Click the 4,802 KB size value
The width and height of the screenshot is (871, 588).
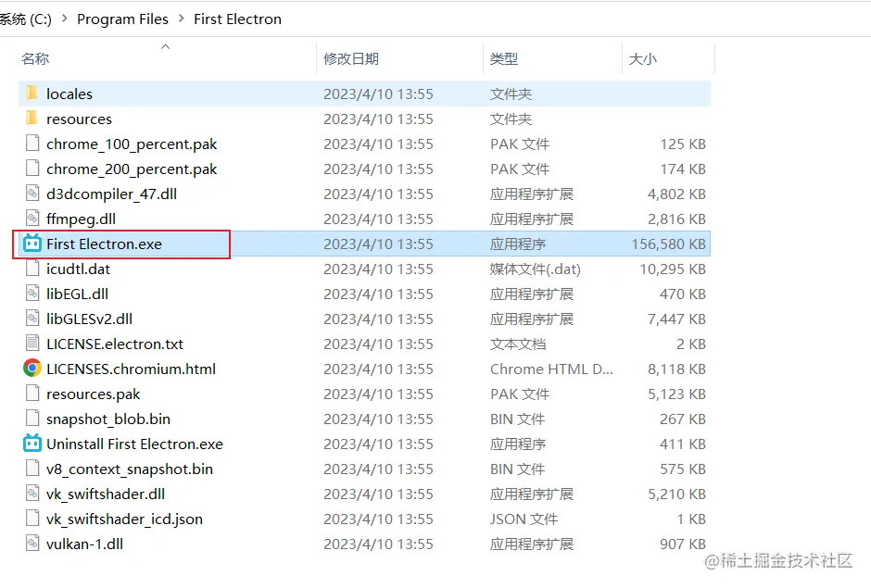click(676, 194)
